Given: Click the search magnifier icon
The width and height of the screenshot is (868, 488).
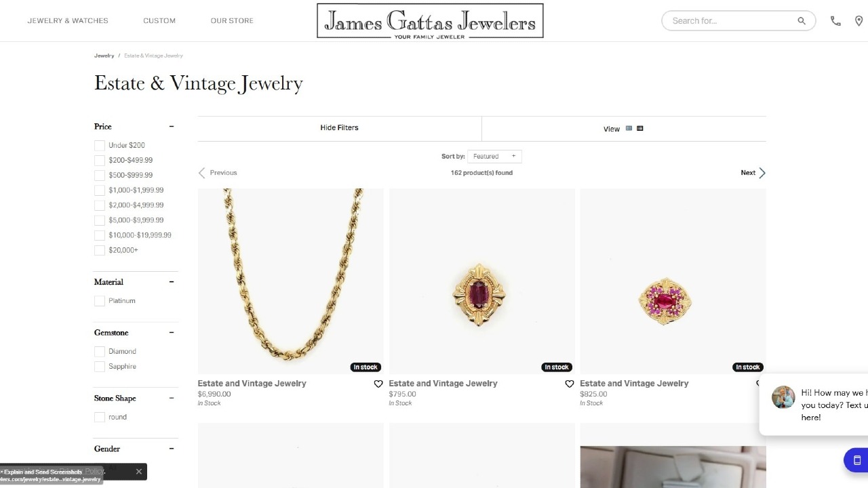Looking at the screenshot, I should point(802,20).
